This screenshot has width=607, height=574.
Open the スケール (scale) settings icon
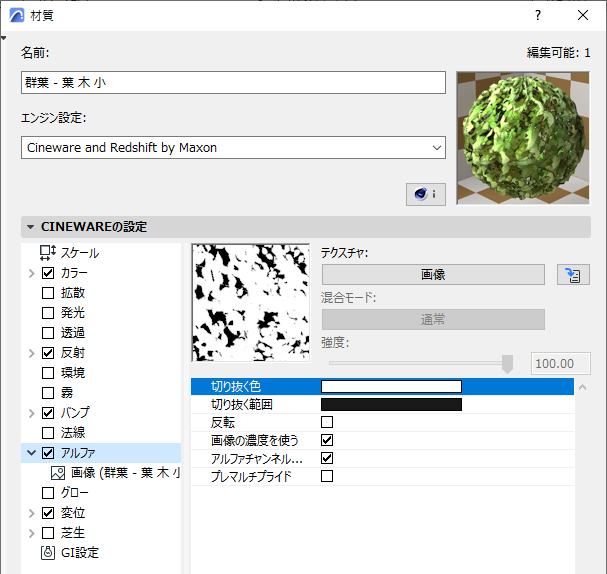[x=48, y=253]
